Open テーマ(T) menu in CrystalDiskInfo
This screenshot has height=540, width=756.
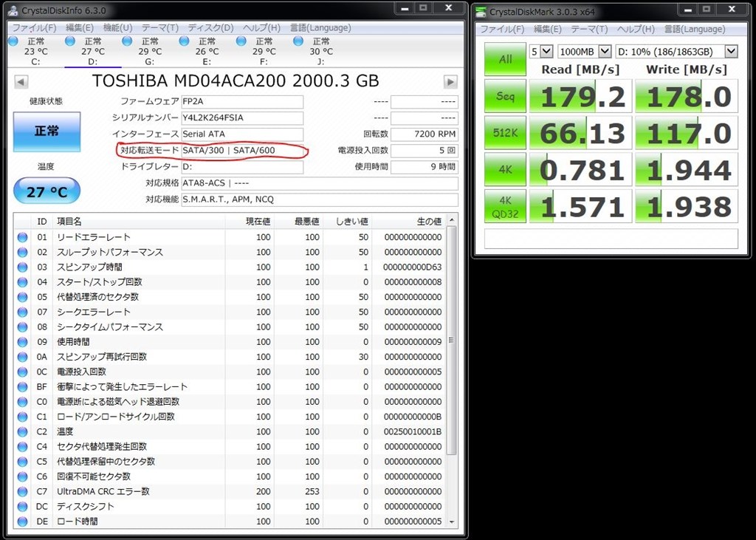160,28
